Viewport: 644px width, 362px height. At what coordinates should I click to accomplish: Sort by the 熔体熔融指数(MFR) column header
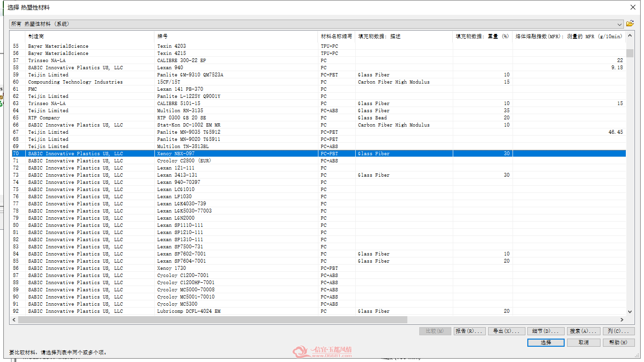tap(569, 36)
